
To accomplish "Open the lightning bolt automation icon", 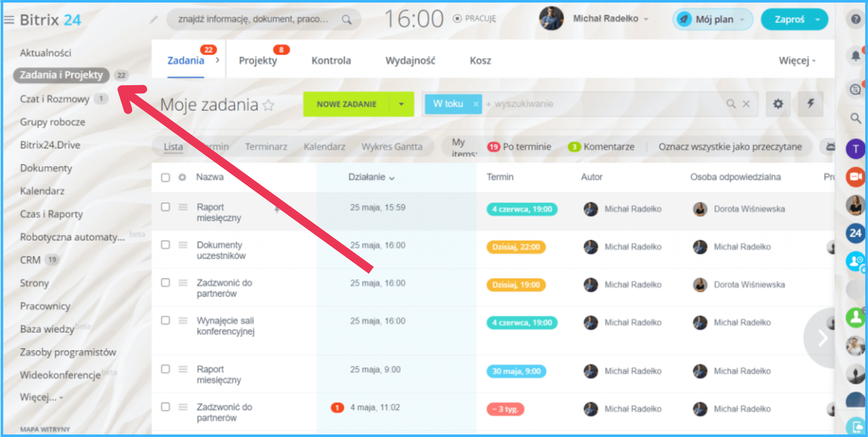I will coord(810,104).
